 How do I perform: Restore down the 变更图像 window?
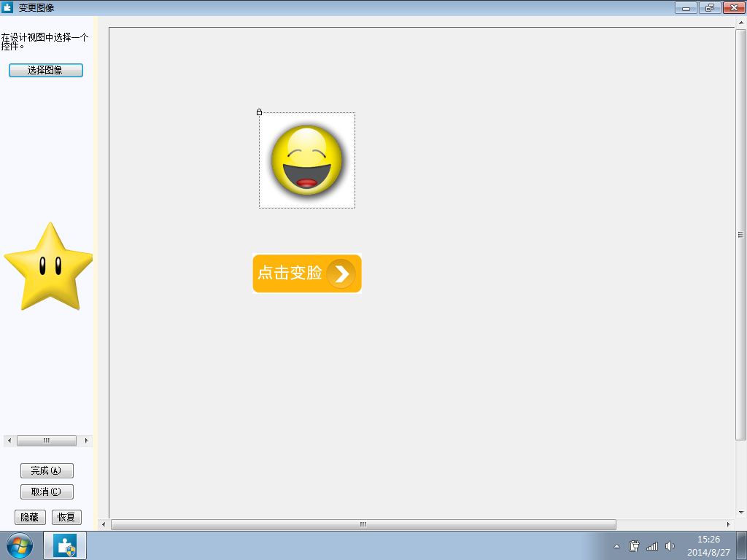(x=710, y=7)
